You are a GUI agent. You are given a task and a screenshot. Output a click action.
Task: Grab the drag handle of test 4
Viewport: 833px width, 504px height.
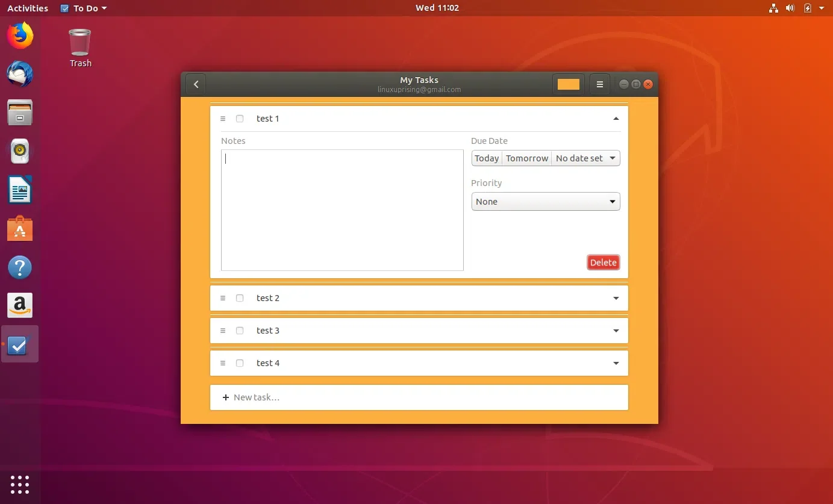pyautogui.click(x=223, y=363)
